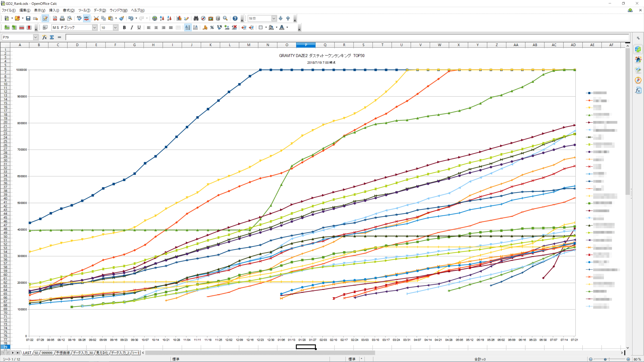Open the Hyperlink globe icon
The width and height of the screenshot is (644, 362).
click(154, 18)
